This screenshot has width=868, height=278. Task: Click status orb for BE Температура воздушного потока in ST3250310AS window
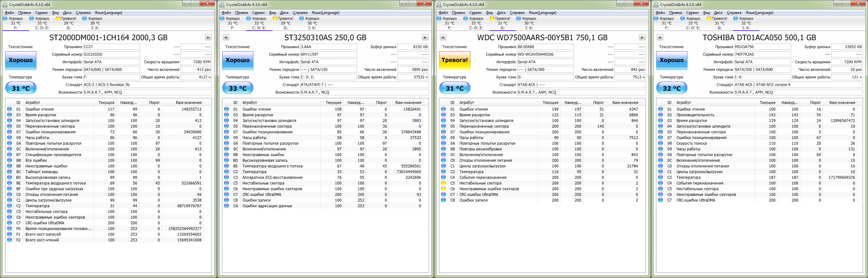(226, 166)
